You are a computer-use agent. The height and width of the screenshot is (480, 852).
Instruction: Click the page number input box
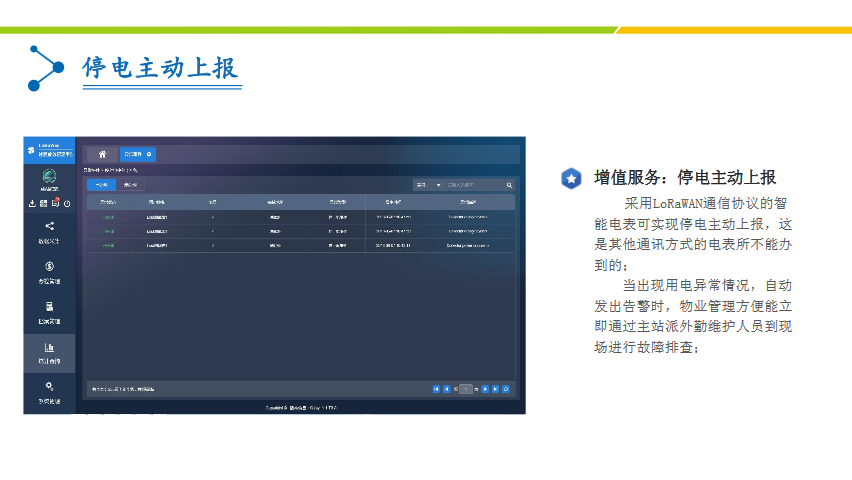466,389
